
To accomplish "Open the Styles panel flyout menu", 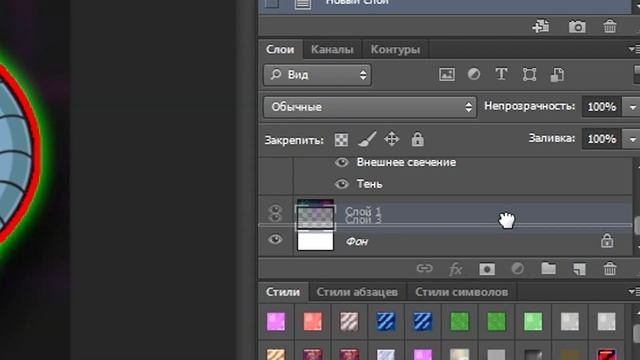I will tap(634, 292).
